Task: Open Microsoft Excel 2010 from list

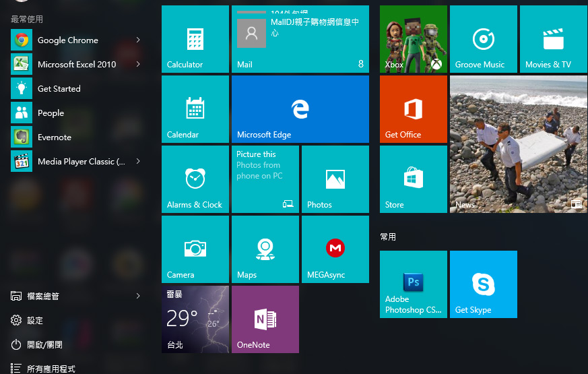Action: [x=77, y=64]
